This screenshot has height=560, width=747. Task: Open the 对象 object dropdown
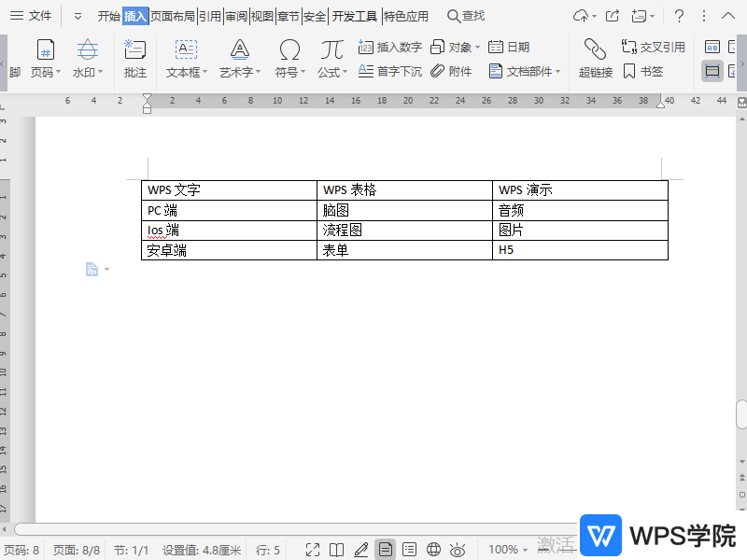455,48
